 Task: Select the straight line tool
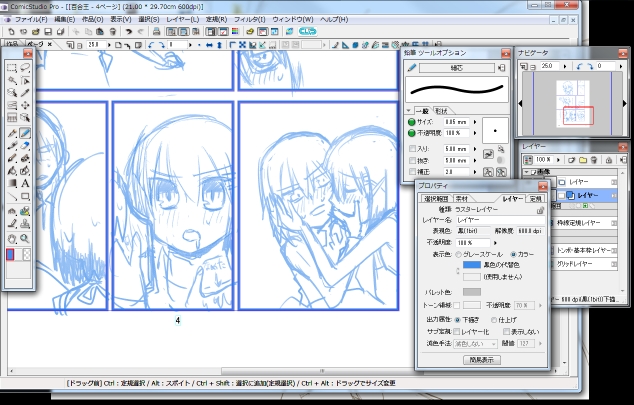(x=12, y=197)
